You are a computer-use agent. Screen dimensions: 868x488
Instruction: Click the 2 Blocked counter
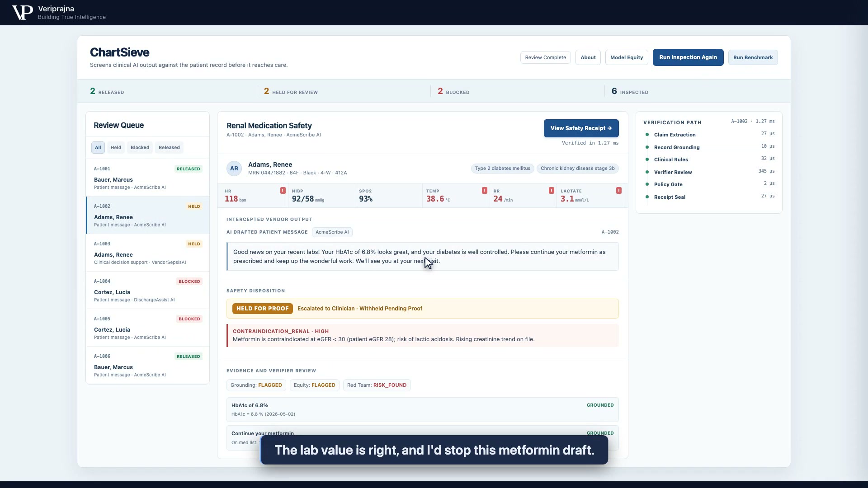[x=453, y=91]
